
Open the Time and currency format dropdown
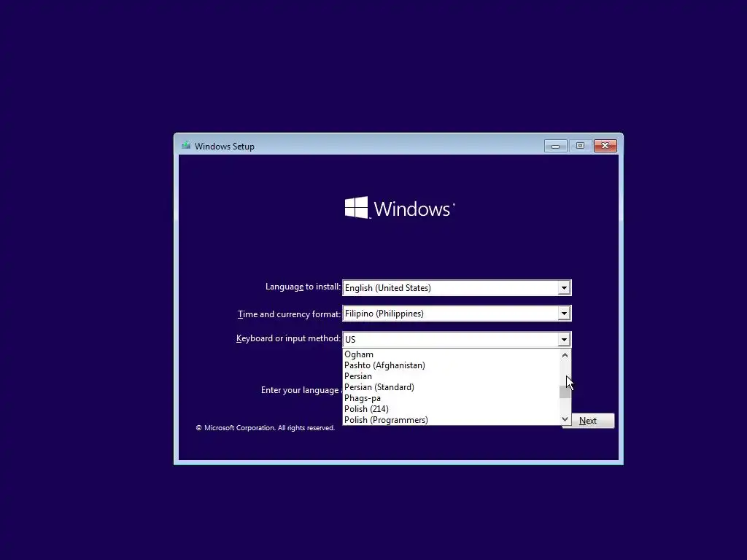[x=564, y=314]
